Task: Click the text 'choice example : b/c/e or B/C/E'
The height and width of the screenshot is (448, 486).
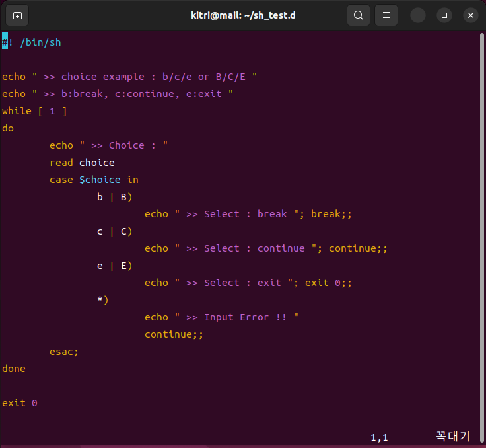Action: click(x=153, y=77)
